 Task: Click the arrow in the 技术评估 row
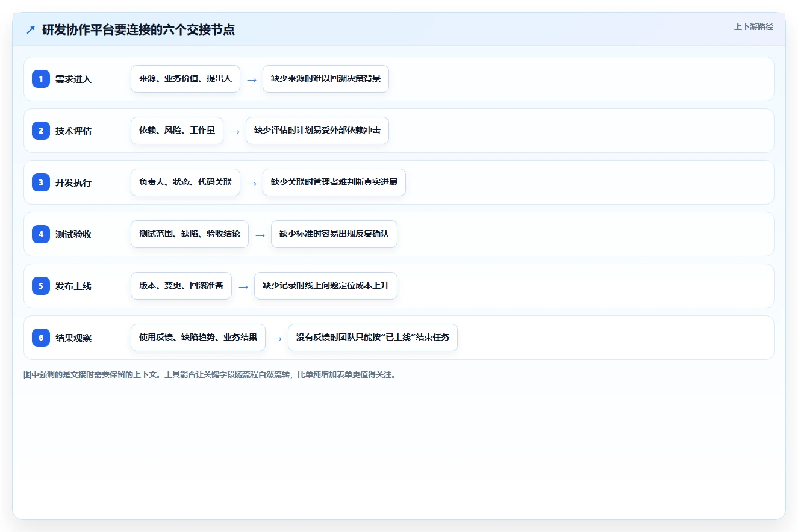(235, 131)
